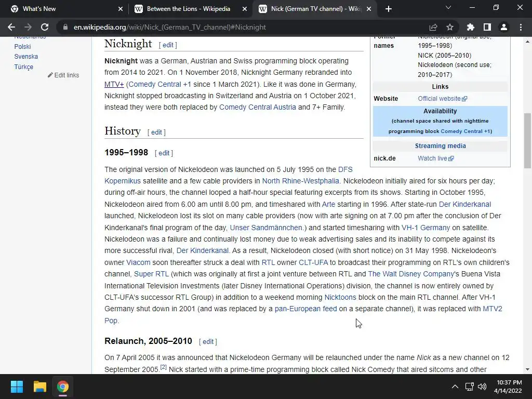Open the pan-European feed link
The height and width of the screenshot is (399, 532).
tap(305, 309)
